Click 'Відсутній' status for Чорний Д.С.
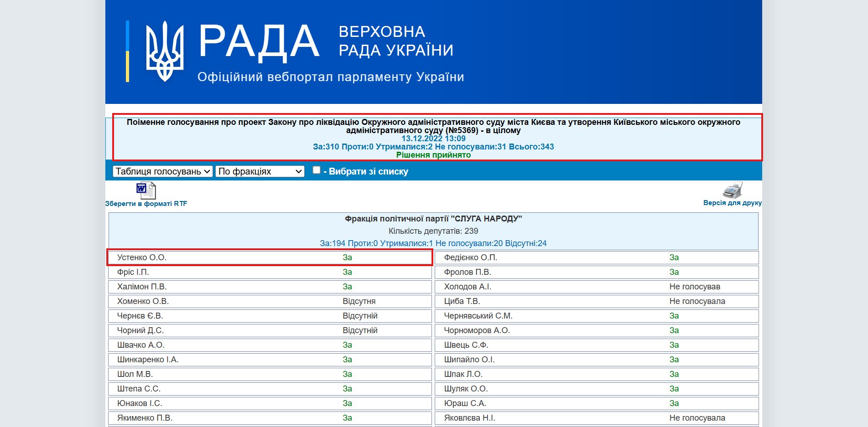The image size is (868, 427). [360, 330]
